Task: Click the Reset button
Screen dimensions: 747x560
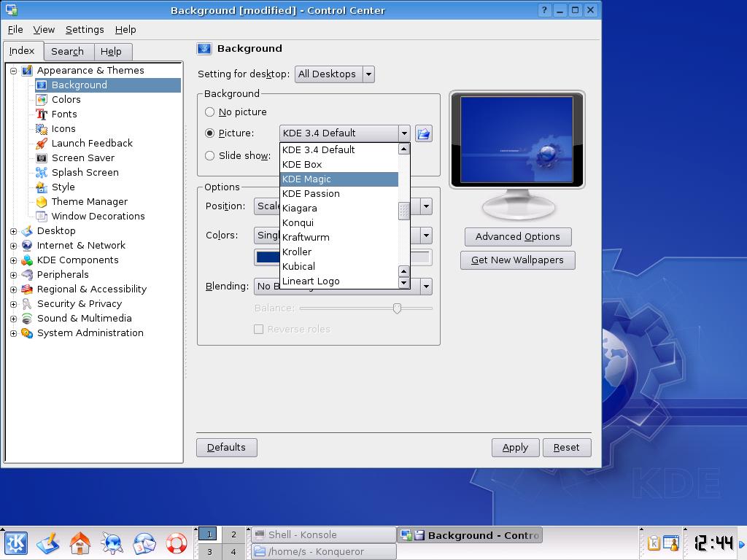Action: 567,448
